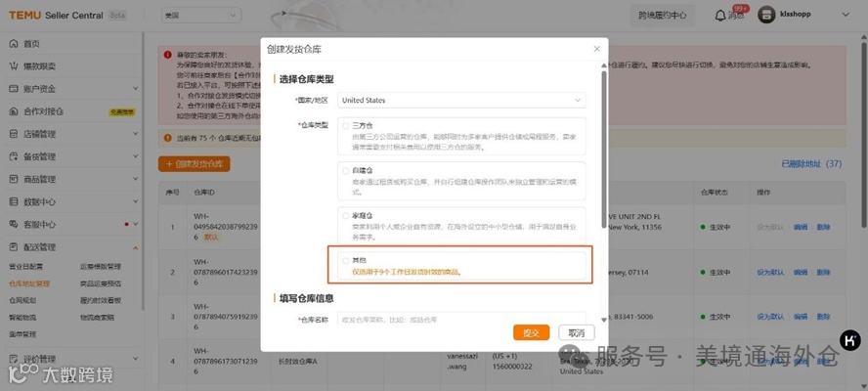Click the 商品管理 icon
The image size is (868, 391).
14,180
